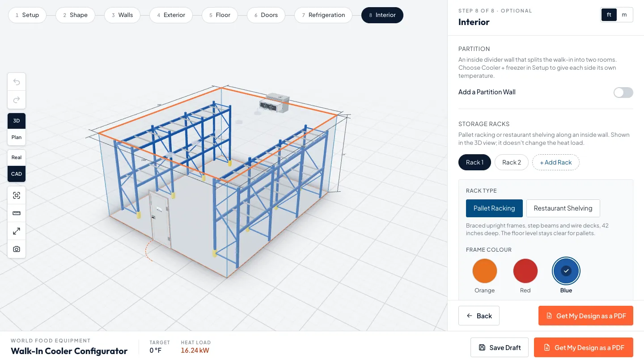Click the redo arrow icon
The image size is (644, 363).
point(17,100)
